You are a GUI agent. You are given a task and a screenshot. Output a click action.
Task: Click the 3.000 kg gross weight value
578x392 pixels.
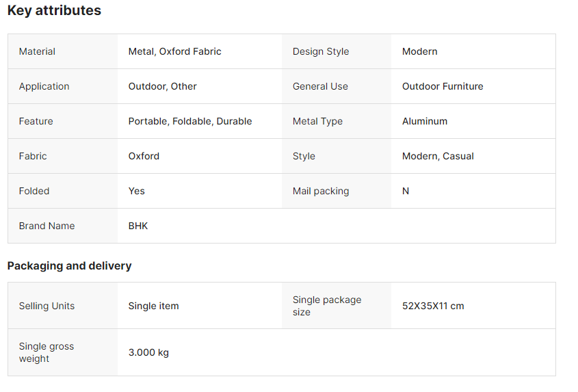pyautogui.click(x=148, y=352)
